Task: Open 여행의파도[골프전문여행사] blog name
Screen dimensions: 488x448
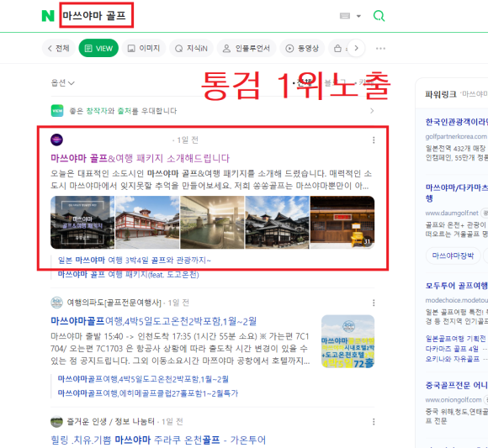Action: coord(114,303)
